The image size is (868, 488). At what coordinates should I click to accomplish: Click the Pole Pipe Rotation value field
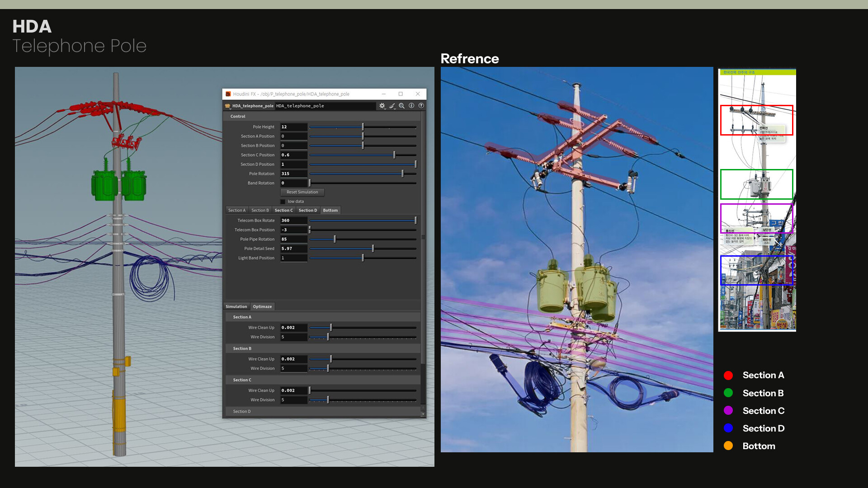[294, 239]
